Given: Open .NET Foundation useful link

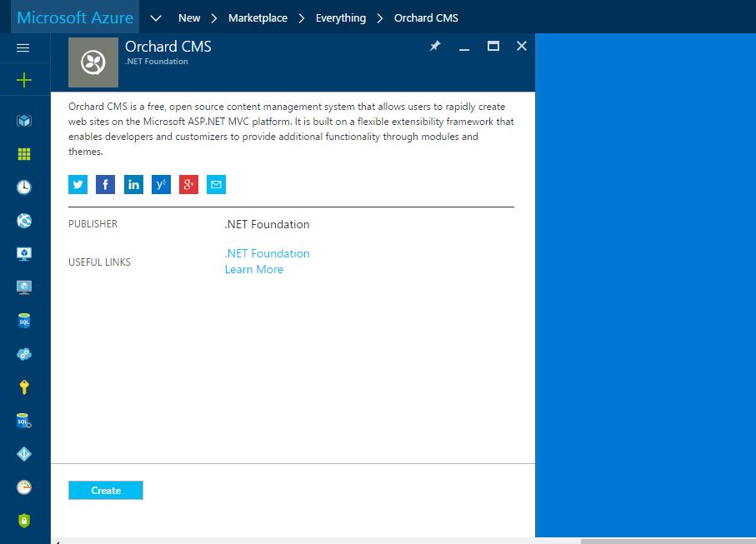Looking at the screenshot, I should click(267, 253).
